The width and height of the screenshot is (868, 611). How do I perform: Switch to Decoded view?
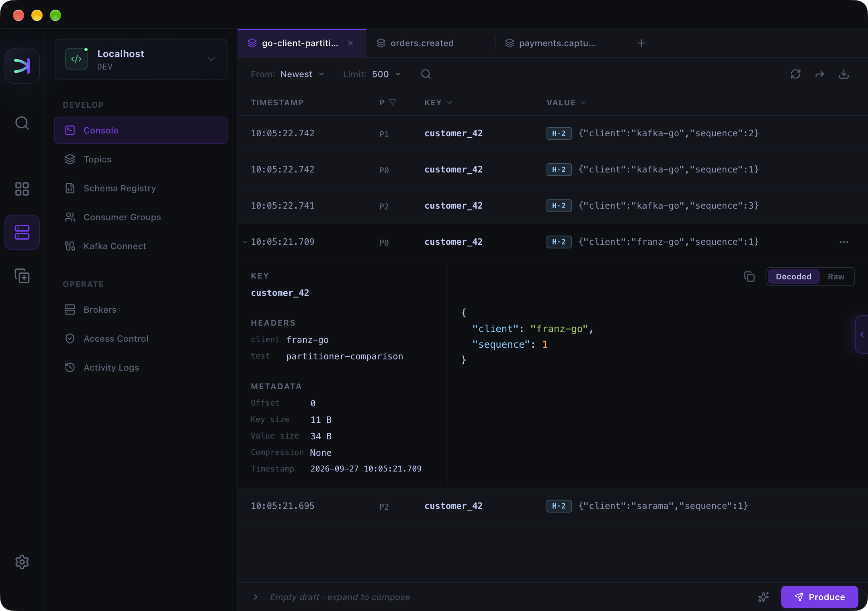794,277
